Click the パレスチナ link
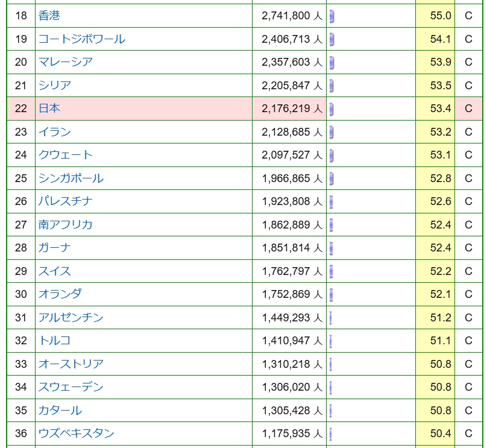Image resolution: width=487 pixels, height=448 pixels. click(66, 201)
